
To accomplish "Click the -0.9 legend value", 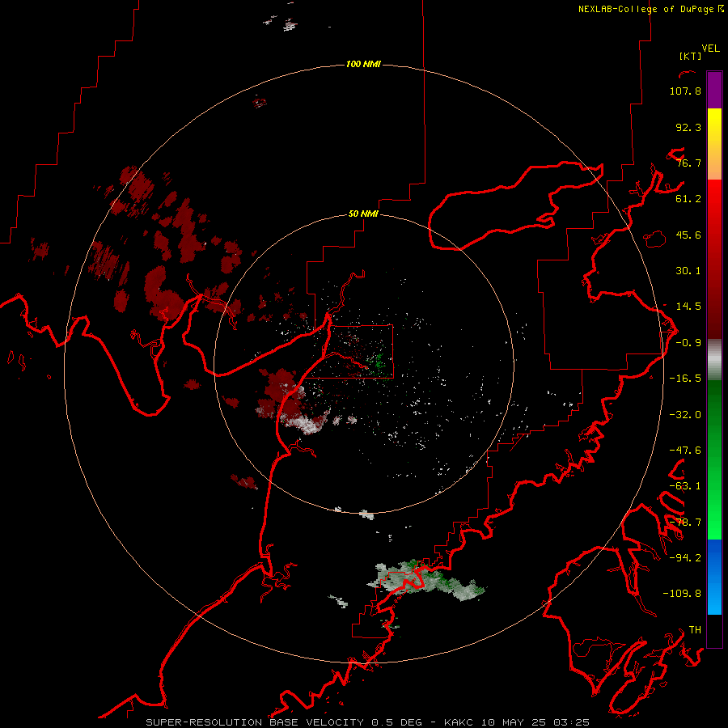I will click(688, 343).
